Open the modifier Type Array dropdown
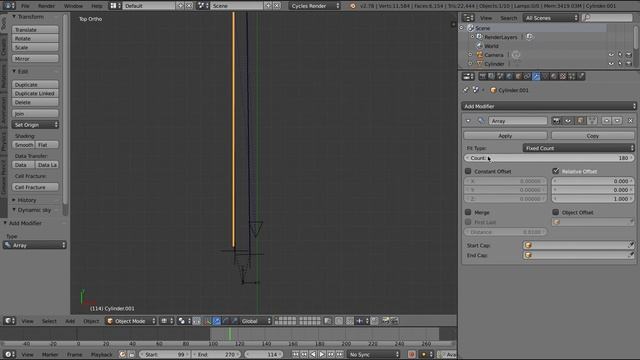The width and height of the screenshot is (640, 360). pyautogui.click(x=35, y=245)
